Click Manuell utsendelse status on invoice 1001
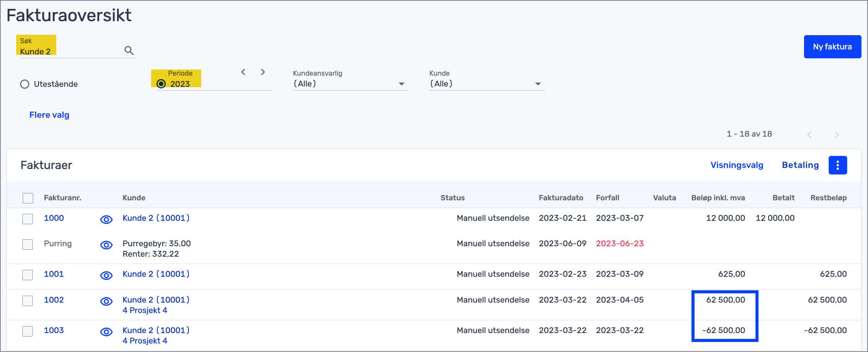This screenshot has width=868, height=352. pyautogui.click(x=493, y=274)
